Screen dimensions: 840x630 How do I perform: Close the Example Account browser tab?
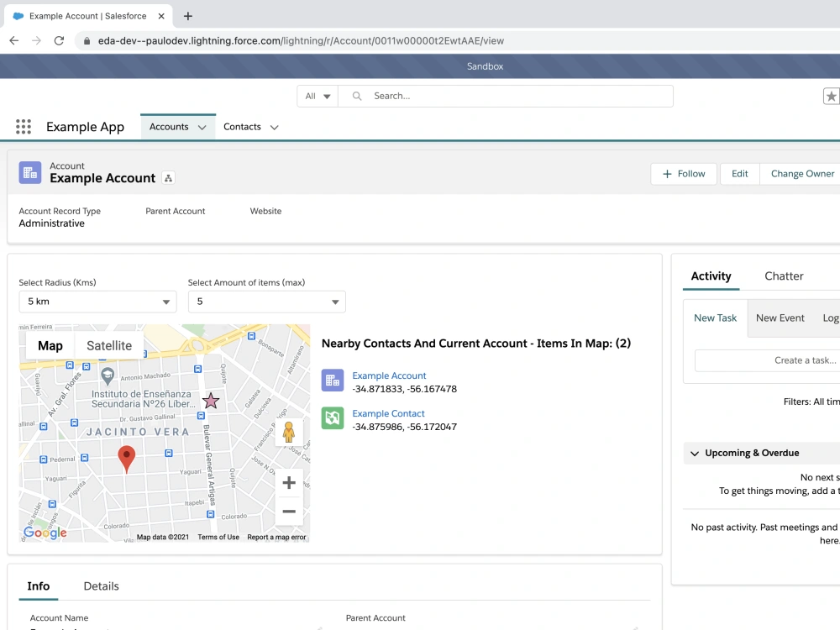coord(161,16)
